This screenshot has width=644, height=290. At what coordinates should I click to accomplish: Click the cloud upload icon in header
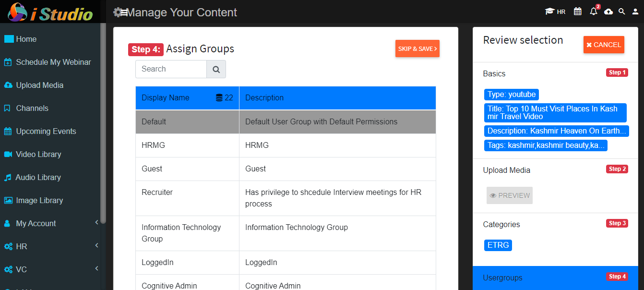click(x=608, y=12)
